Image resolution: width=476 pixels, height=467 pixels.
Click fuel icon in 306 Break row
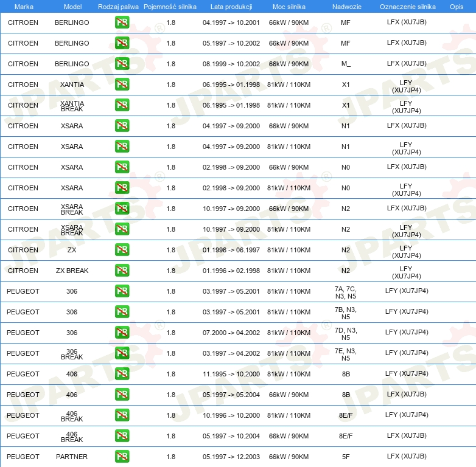(122, 353)
